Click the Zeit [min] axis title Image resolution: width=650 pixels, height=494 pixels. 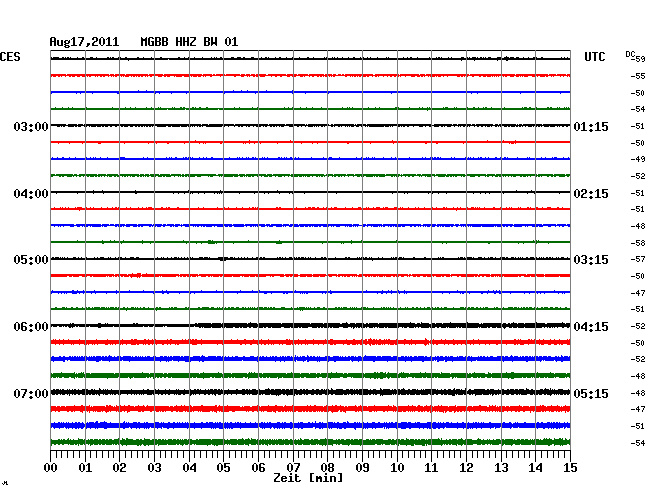coord(308,478)
